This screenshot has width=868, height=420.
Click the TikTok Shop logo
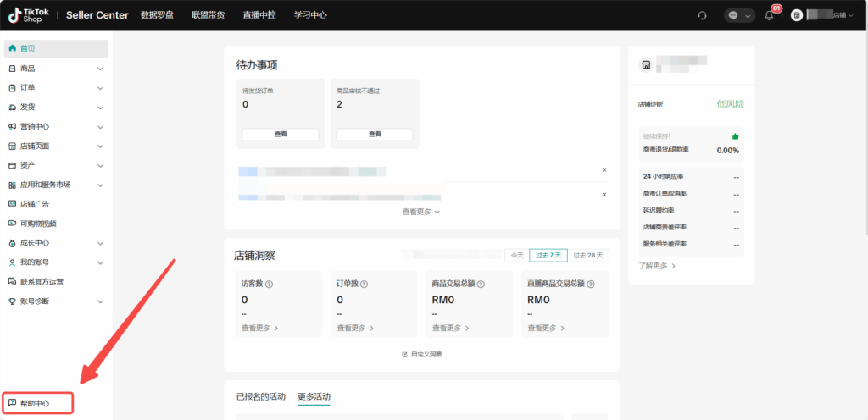(29, 15)
